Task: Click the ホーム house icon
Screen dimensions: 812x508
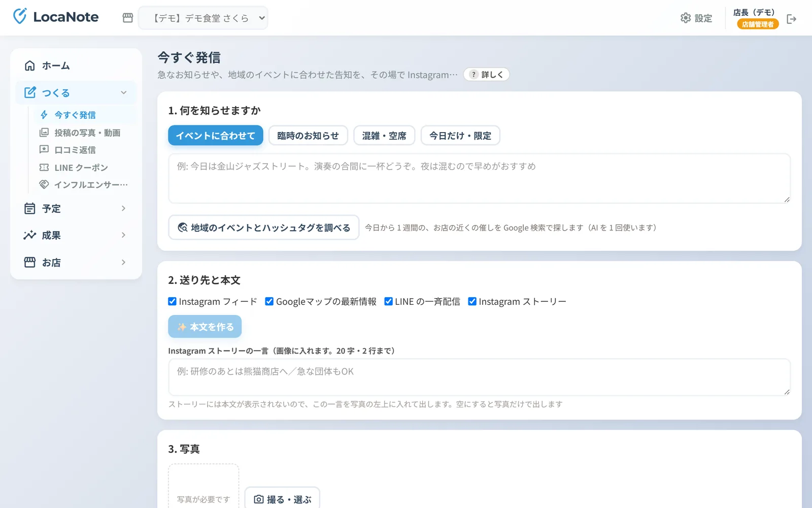Action: [x=30, y=66]
